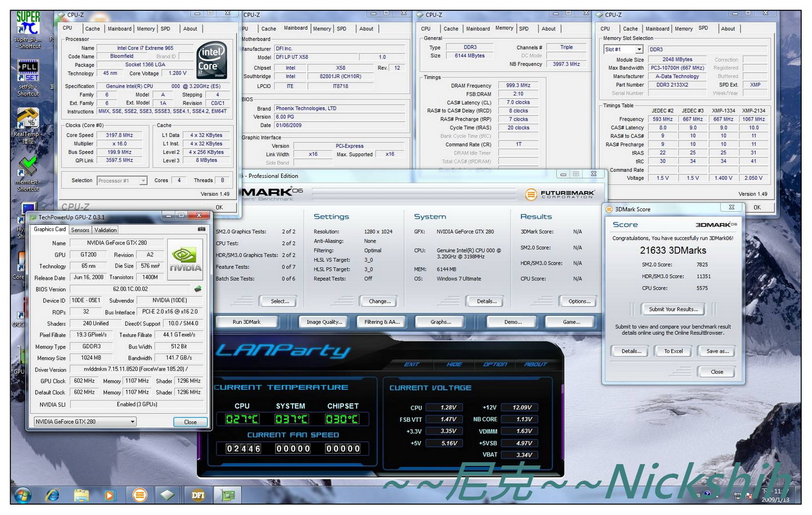Open Windows Media Player on taskbar
Screen dimensions: 812x515
[x=111, y=494]
